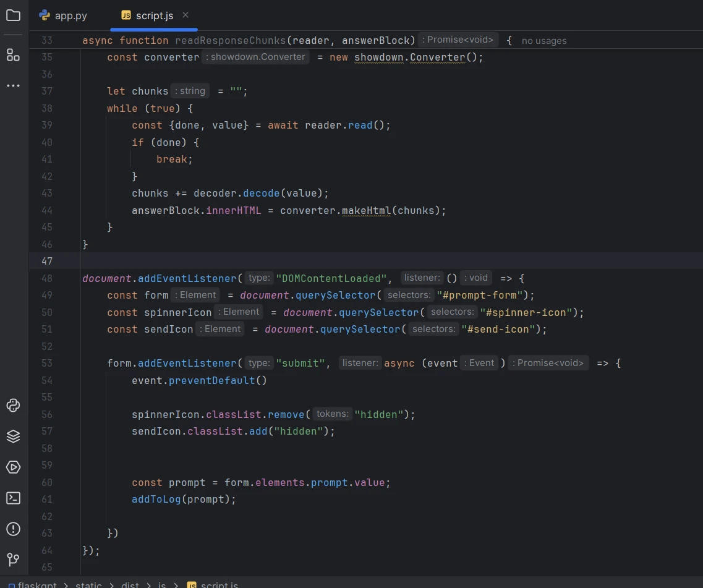Click line number 53 in the gutter
Screen dimensions: 703x588
click(47, 363)
